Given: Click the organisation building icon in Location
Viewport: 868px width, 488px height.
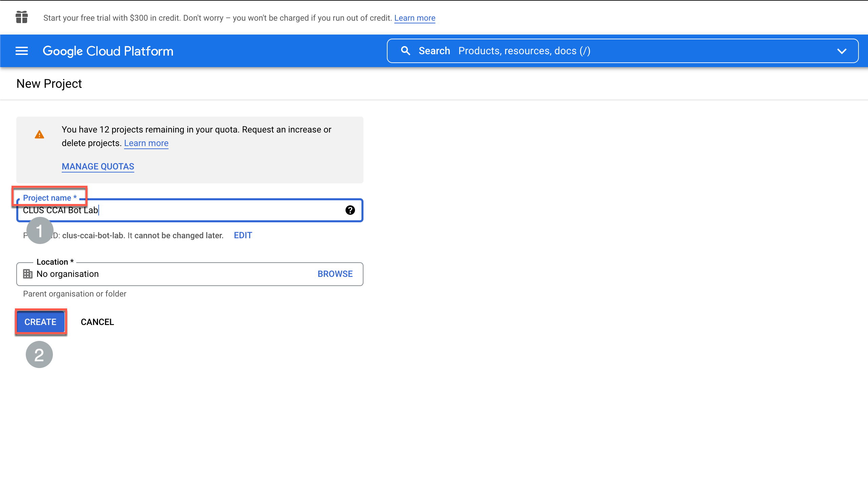Looking at the screenshot, I should click(27, 274).
